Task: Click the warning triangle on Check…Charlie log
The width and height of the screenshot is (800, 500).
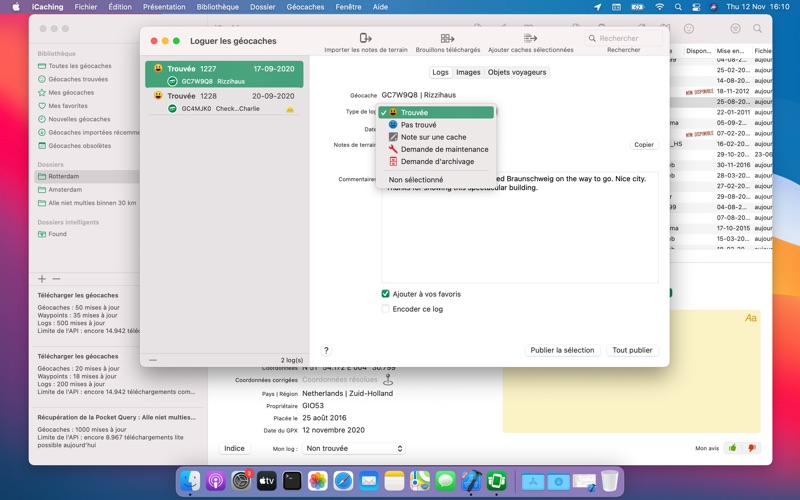Action: 290,109
